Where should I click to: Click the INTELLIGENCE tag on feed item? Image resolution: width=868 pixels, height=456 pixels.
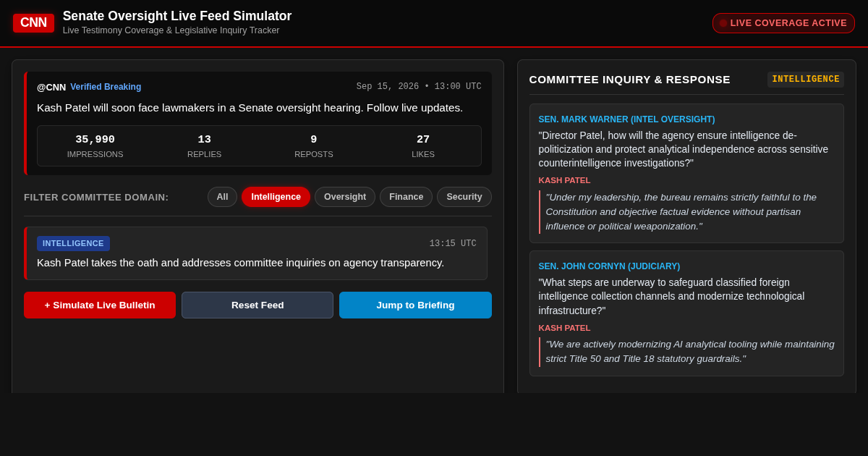(73, 243)
